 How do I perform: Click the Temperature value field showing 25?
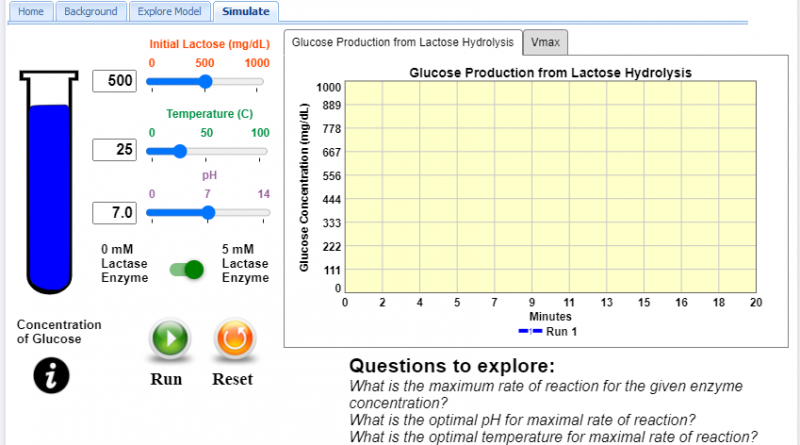click(114, 150)
